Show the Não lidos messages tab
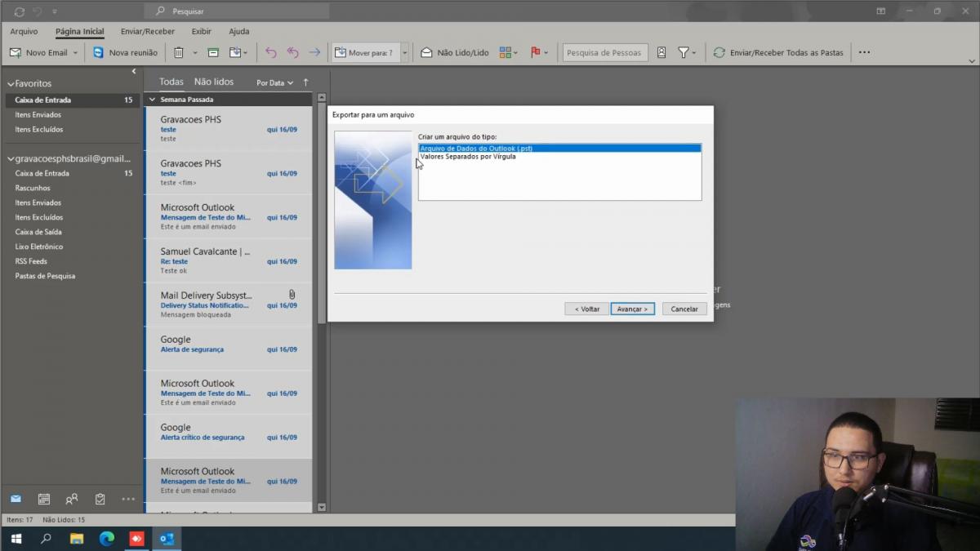Viewport: 980px width, 551px height. pyautogui.click(x=214, y=82)
